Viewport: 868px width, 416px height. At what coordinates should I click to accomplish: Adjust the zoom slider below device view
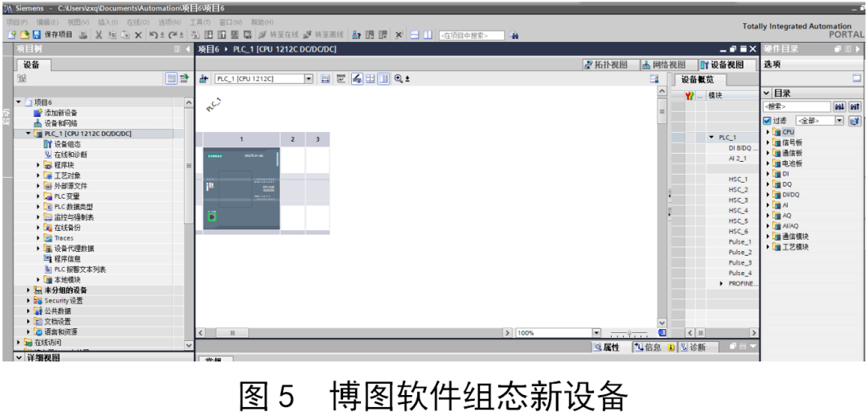[x=629, y=333]
